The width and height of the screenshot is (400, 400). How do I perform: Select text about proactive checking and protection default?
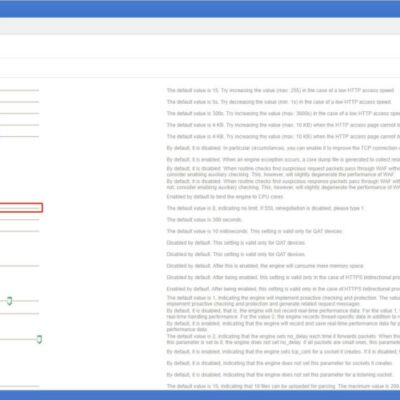click(x=283, y=301)
